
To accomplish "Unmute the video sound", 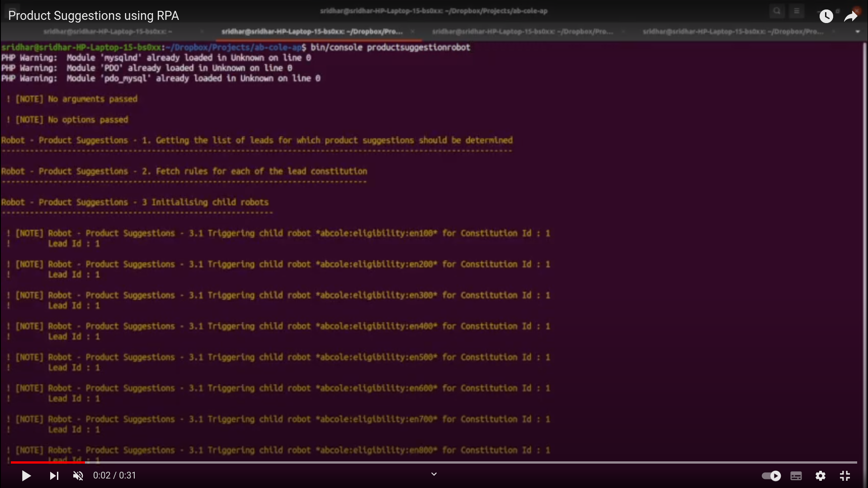I will pyautogui.click(x=78, y=476).
